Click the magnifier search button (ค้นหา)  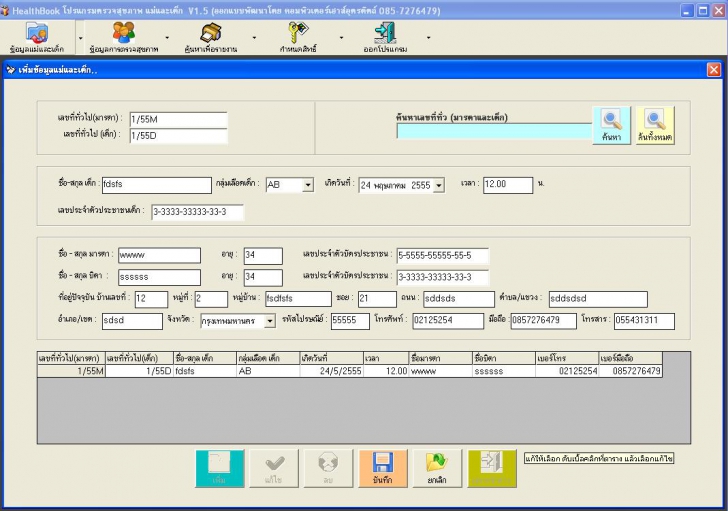coord(611,129)
